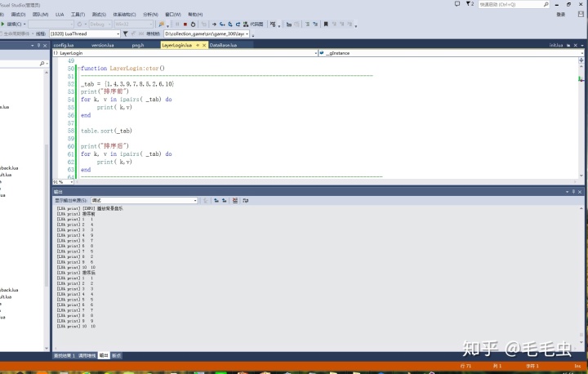Image resolution: width=588 pixels, height=374 pixels.
Task: Open the 团队(M) Team menu
Action: (40, 14)
